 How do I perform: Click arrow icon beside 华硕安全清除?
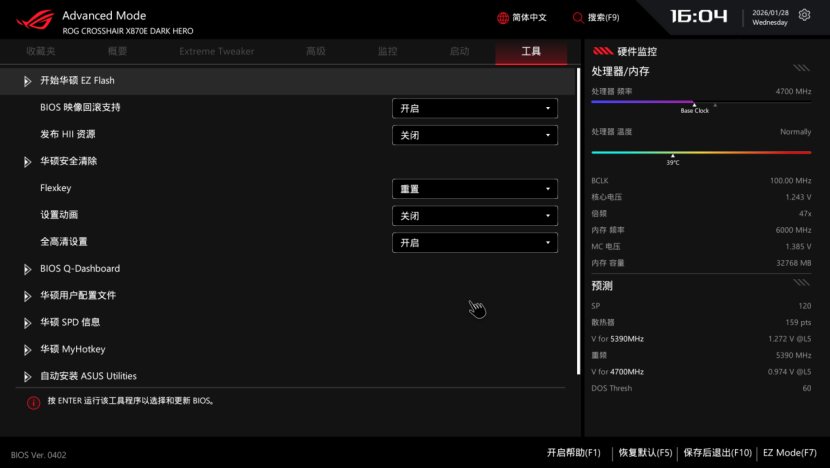pos(28,162)
